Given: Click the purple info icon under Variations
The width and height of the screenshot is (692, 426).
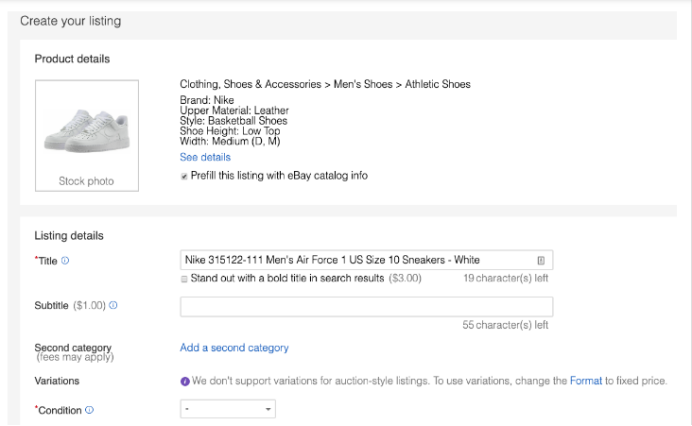Looking at the screenshot, I should click(x=185, y=381).
